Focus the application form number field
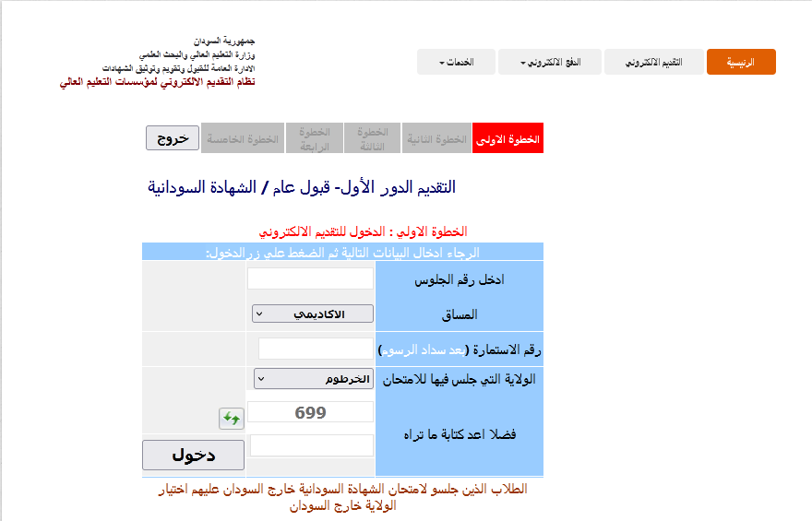812x521 pixels. tap(316, 349)
